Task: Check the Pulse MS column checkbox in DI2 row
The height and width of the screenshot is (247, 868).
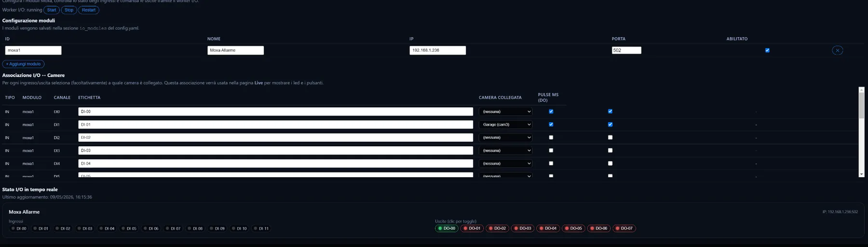Action: pyautogui.click(x=551, y=137)
